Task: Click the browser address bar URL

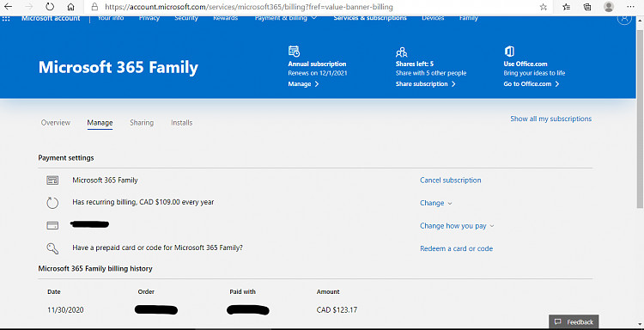Action: 249,7
